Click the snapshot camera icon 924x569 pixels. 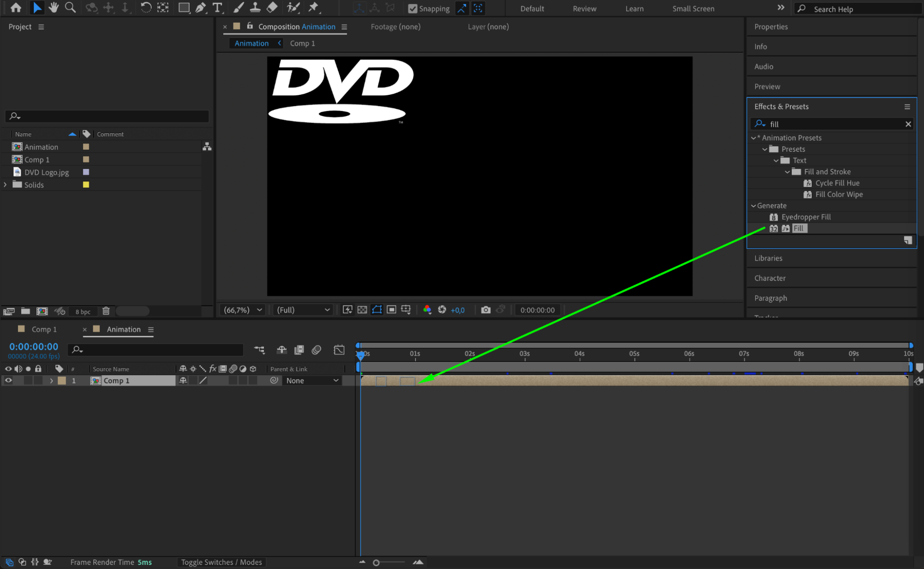tap(485, 310)
